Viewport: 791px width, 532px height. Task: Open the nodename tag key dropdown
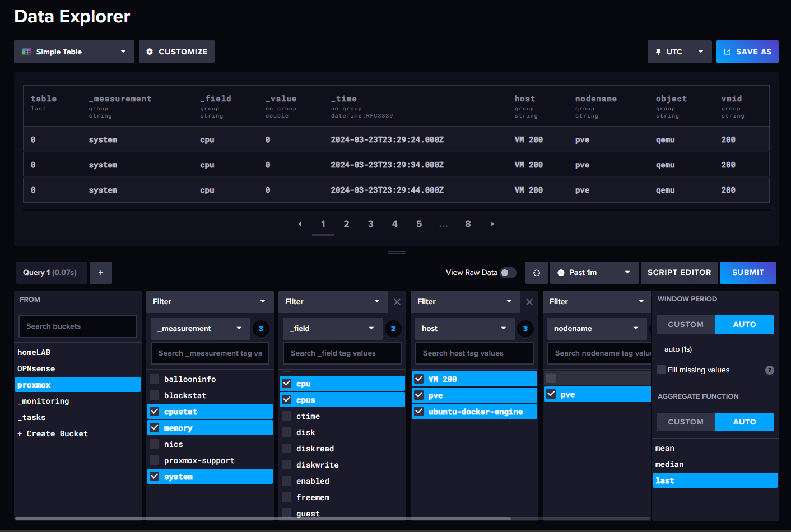pyautogui.click(x=597, y=329)
